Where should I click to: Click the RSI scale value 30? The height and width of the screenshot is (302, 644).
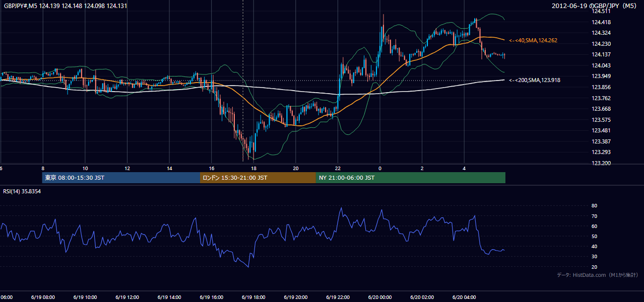[x=594, y=257]
